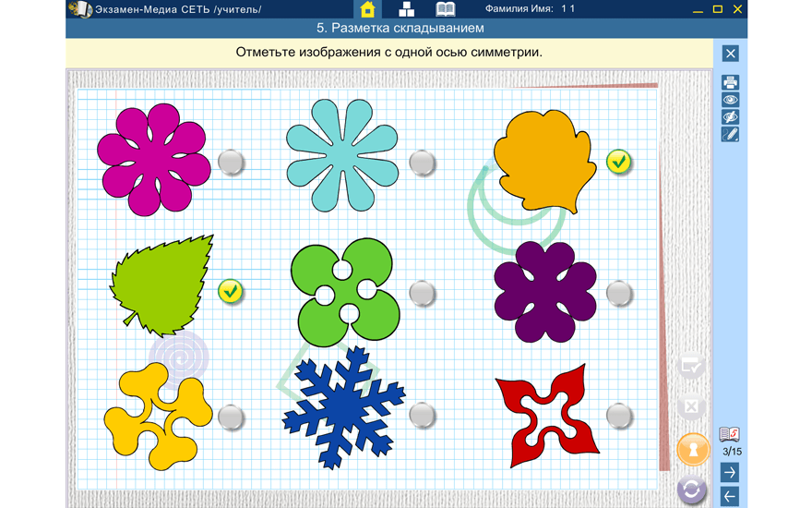The width and height of the screenshot is (812, 508).
Task: Click the orange keyhole button
Action: (x=693, y=450)
